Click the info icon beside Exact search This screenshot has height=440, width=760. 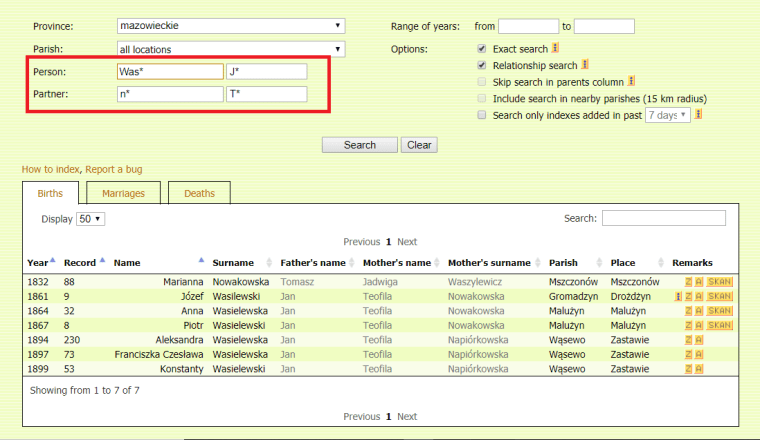click(x=555, y=48)
